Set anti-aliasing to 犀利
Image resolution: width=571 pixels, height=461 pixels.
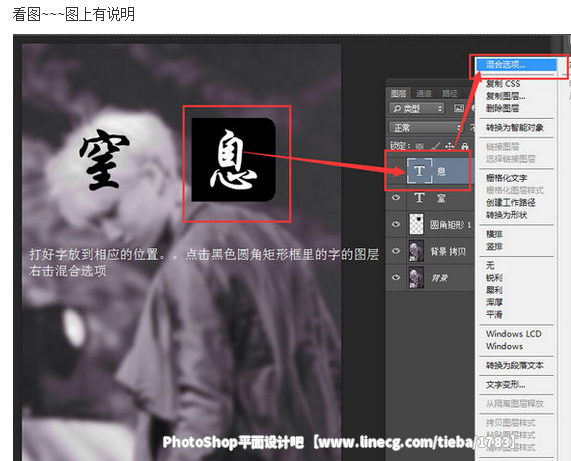pyautogui.click(x=494, y=290)
